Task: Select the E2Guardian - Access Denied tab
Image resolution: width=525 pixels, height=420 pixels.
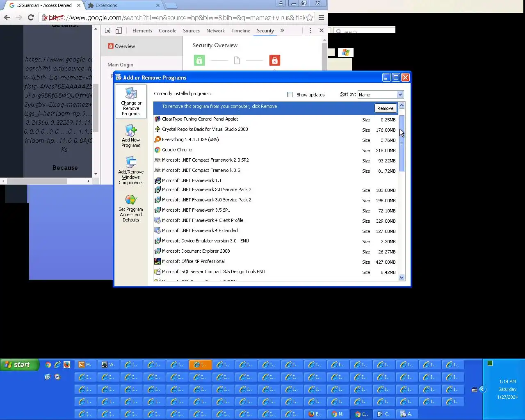Action: pyautogui.click(x=44, y=5)
